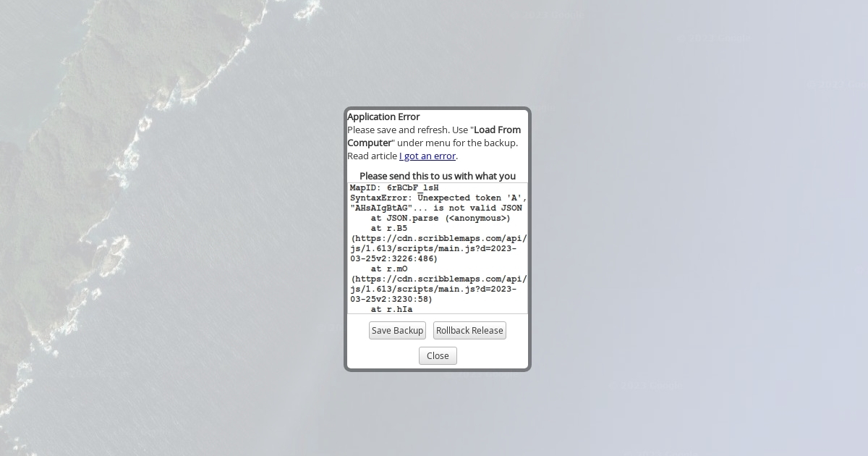Click the 'at JSON.parse (<anonymous>)' line
The height and width of the screenshot is (456, 868).
point(441,218)
